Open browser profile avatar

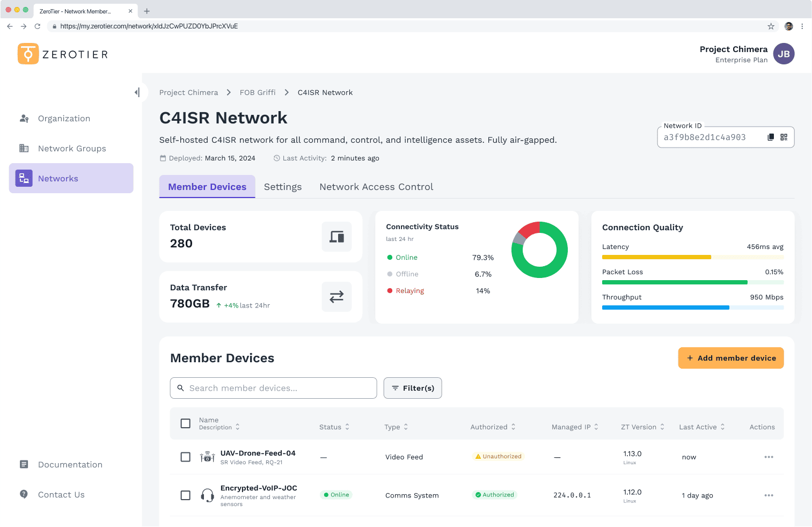[788, 26]
